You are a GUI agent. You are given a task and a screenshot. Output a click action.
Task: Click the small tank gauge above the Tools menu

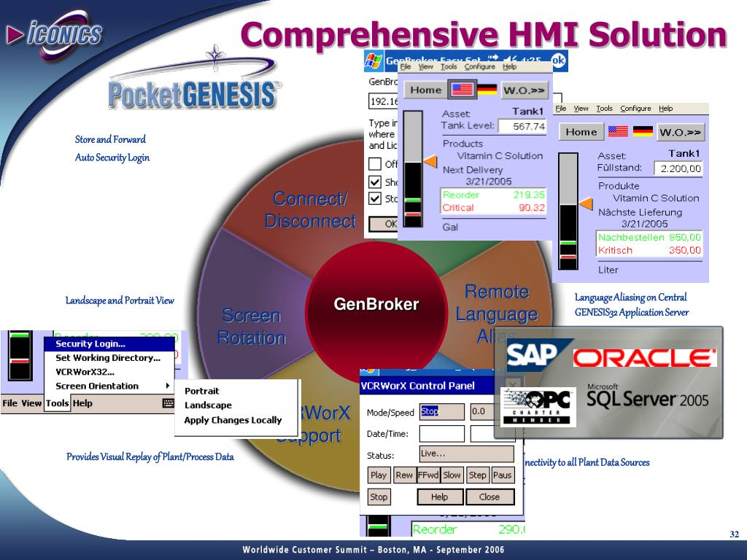(x=20, y=356)
